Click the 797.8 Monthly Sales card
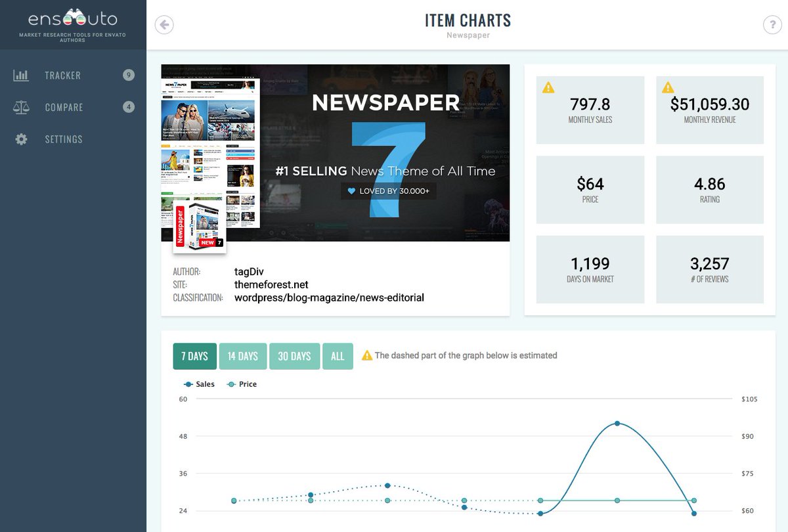This screenshot has width=788, height=532. point(590,110)
